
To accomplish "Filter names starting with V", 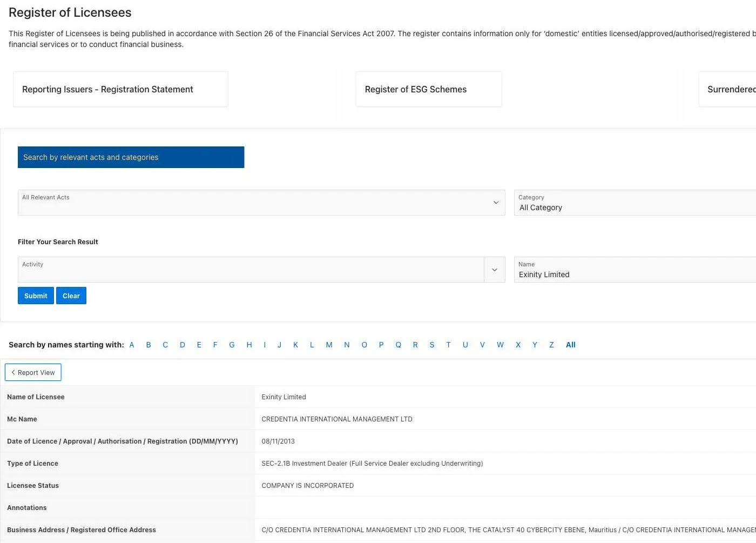I will coord(482,345).
